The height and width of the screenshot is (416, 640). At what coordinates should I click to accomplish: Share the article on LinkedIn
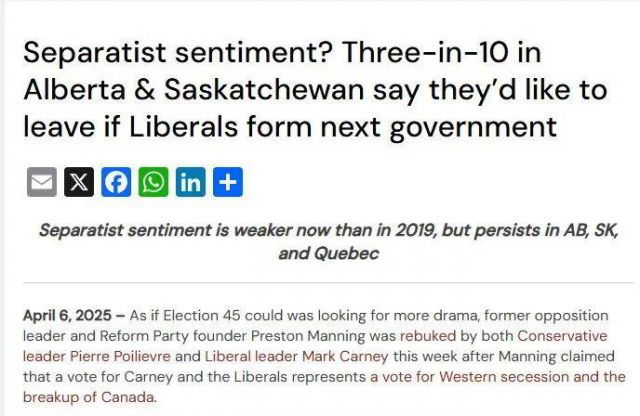191,182
